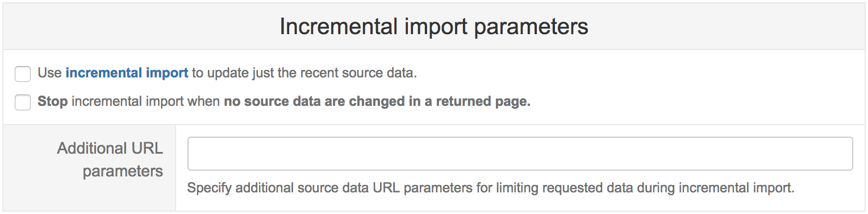Click "incremental import when" label text

click(146, 102)
